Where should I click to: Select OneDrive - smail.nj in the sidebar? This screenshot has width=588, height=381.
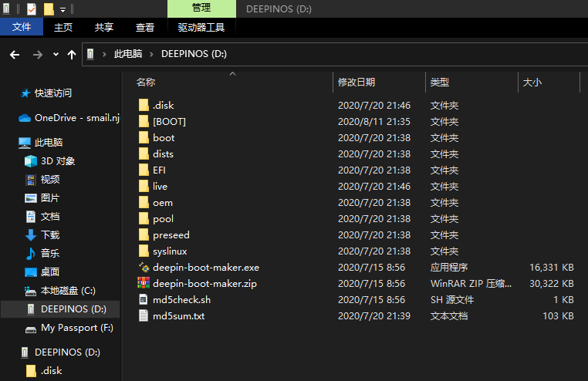point(69,118)
